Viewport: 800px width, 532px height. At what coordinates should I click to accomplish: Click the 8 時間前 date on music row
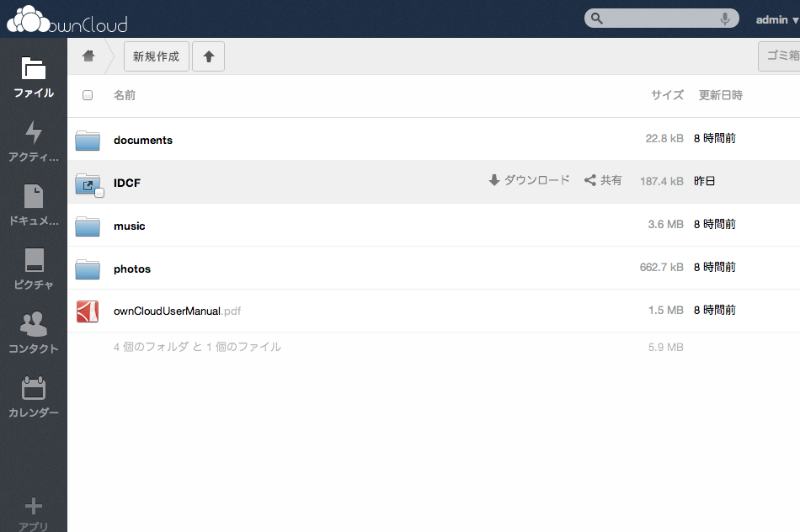pos(715,224)
